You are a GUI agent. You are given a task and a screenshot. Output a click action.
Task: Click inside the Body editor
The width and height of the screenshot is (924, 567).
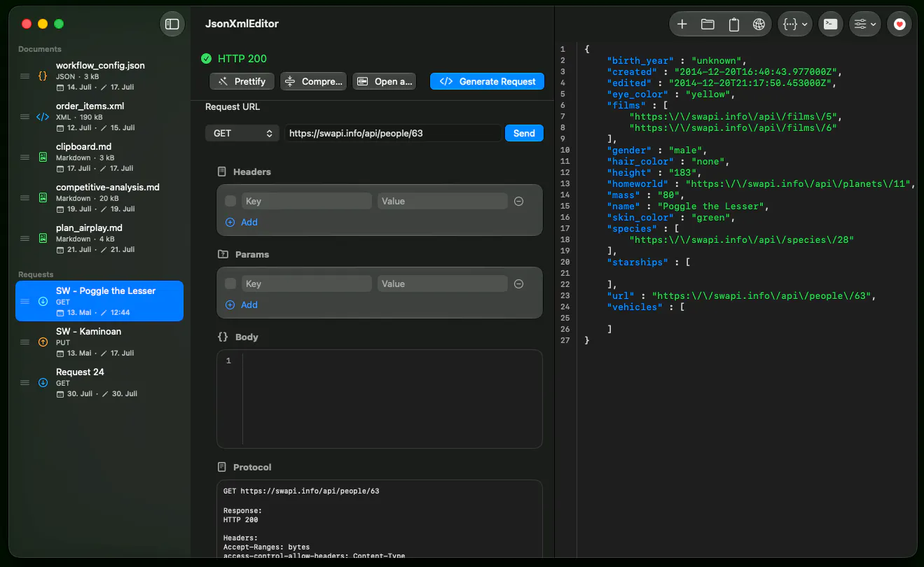(x=380, y=398)
